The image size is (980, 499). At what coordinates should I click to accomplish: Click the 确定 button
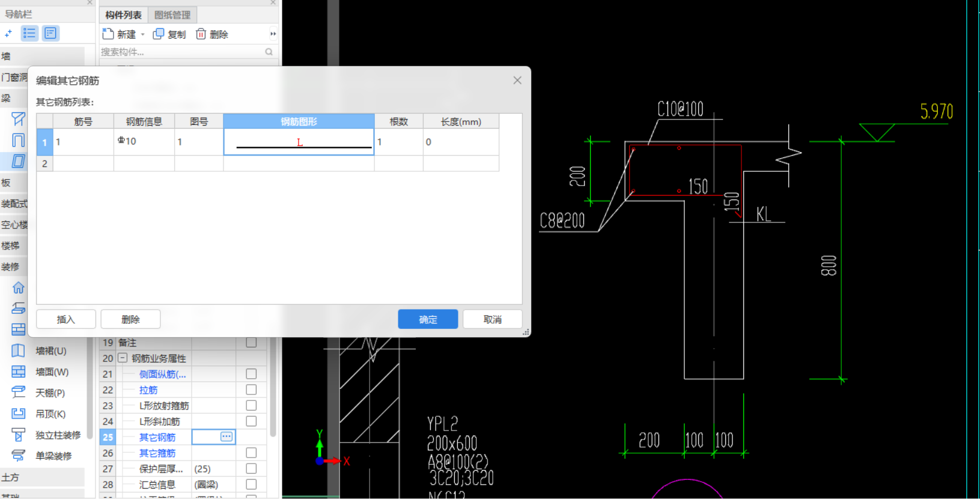(428, 319)
